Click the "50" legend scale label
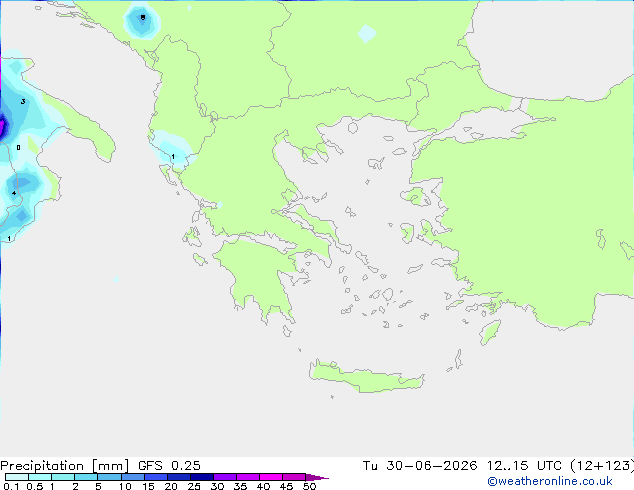 310,486
